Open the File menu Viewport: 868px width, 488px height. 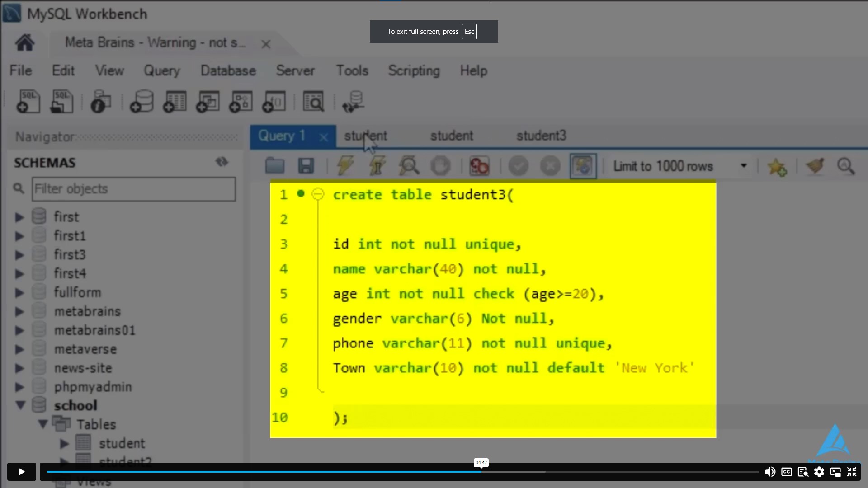[21, 70]
